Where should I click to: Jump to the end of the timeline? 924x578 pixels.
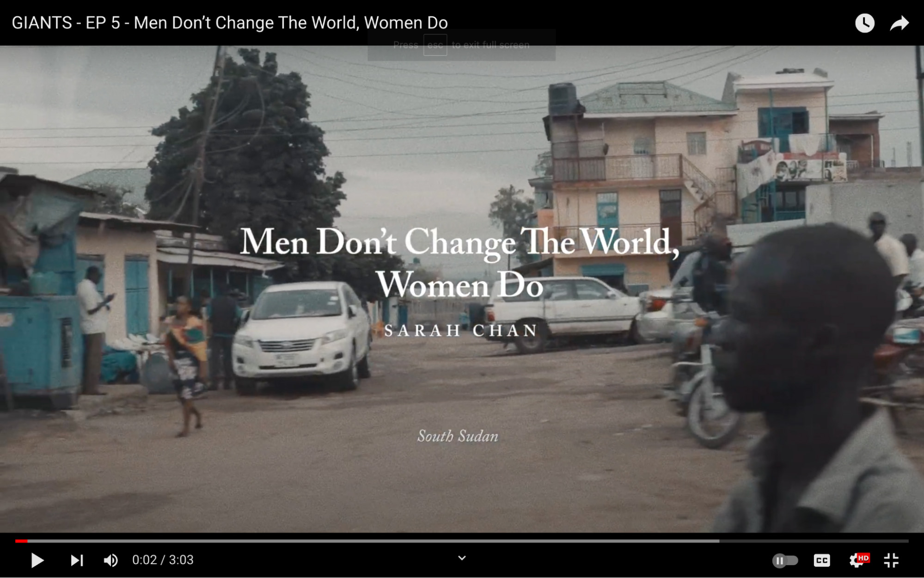coord(907,541)
